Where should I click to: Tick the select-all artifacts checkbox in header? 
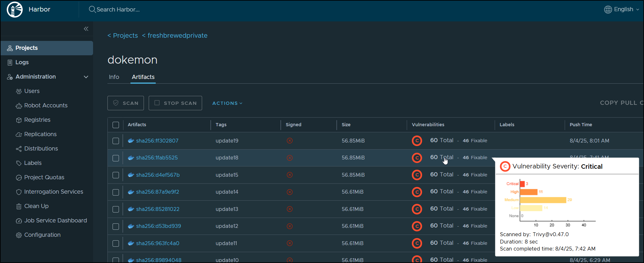pyautogui.click(x=116, y=125)
